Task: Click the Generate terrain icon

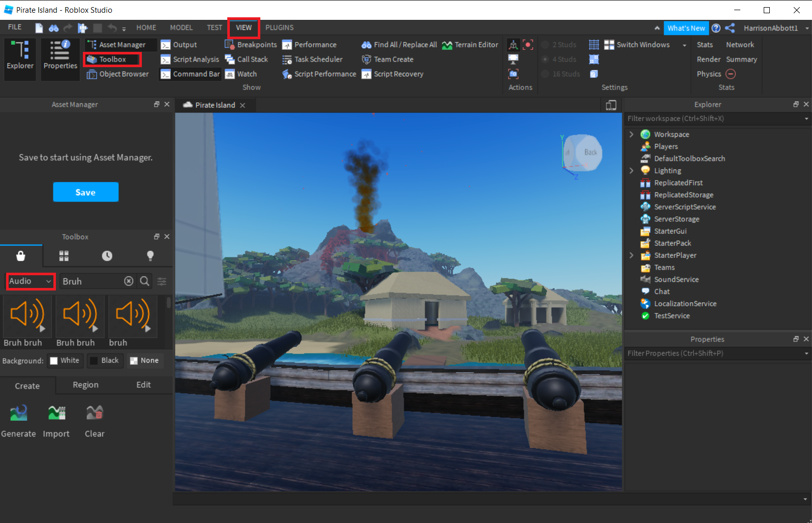Action: (19, 414)
